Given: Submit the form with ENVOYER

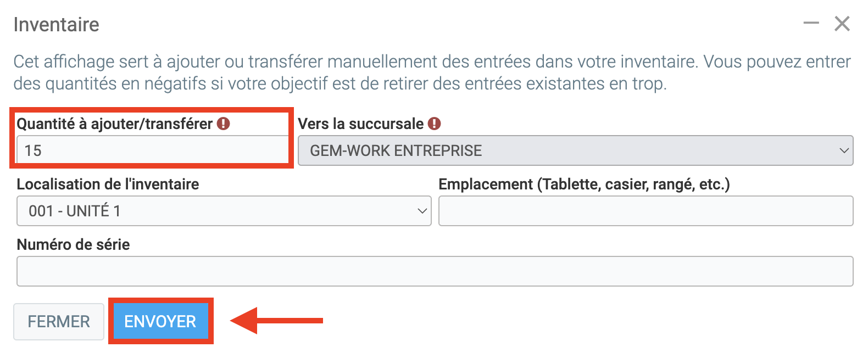Looking at the screenshot, I should coord(160,321).
